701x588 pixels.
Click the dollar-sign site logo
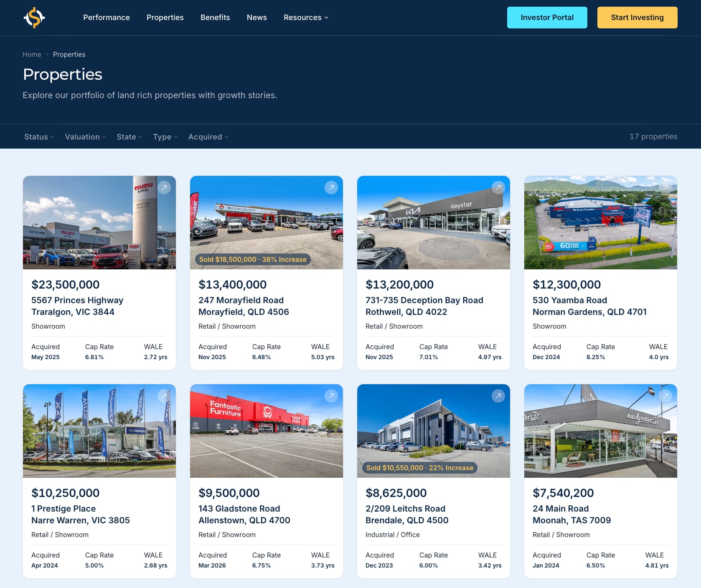click(x=34, y=18)
